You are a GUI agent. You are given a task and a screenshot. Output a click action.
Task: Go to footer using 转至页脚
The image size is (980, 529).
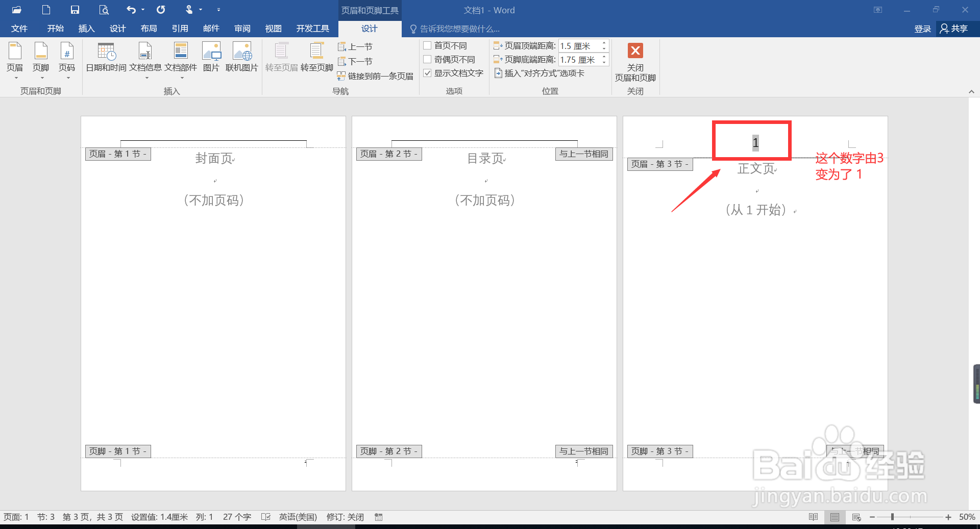click(x=316, y=58)
